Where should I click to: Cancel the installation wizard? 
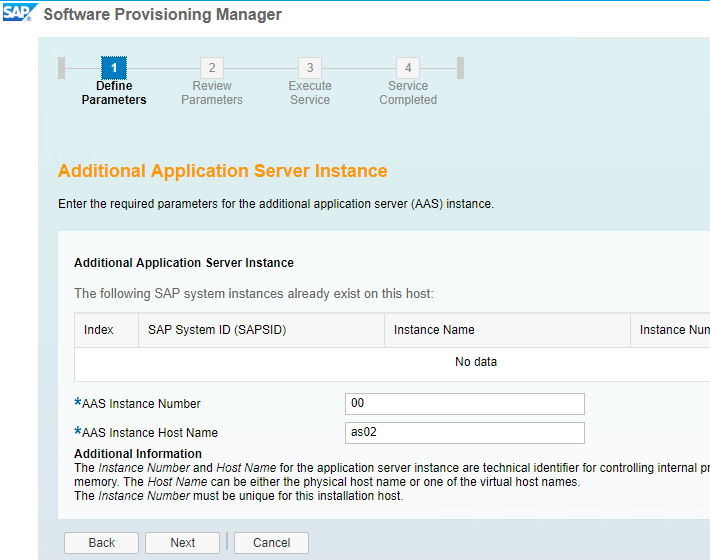pyautogui.click(x=271, y=543)
